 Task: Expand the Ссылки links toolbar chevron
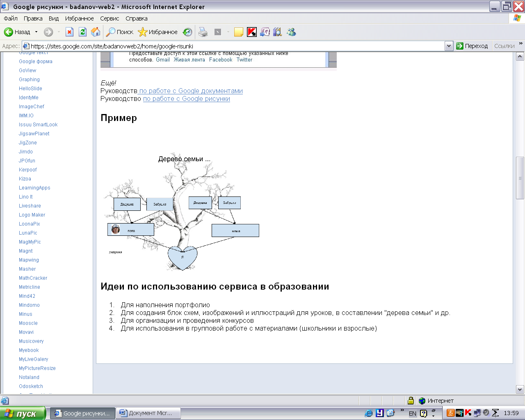[521, 43]
